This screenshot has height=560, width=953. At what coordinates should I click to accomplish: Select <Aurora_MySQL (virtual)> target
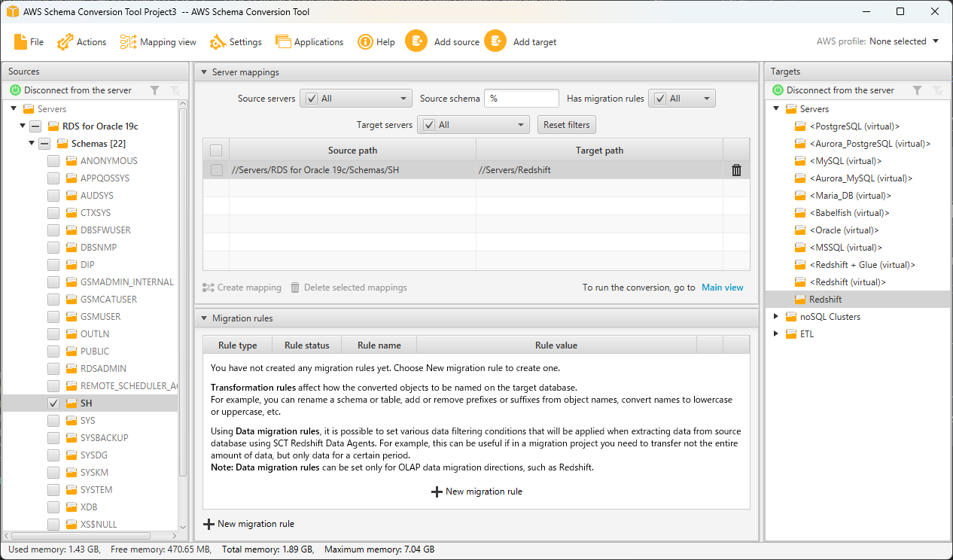coord(860,178)
